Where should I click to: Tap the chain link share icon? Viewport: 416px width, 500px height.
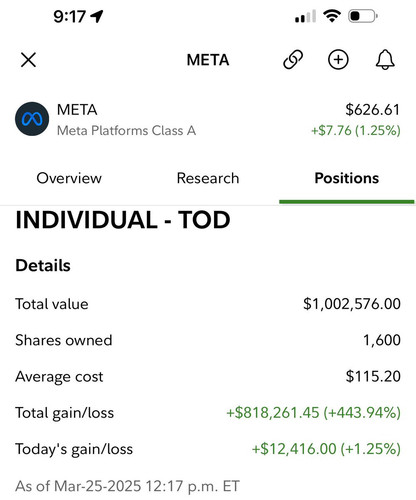point(293,60)
